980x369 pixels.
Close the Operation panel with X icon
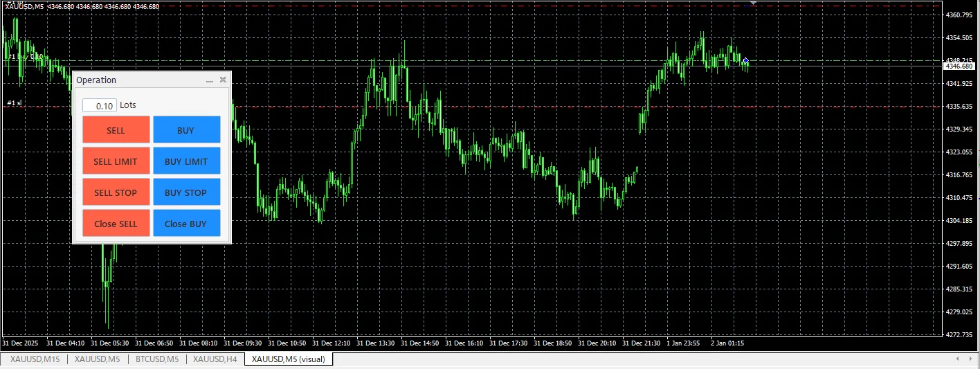pos(223,80)
